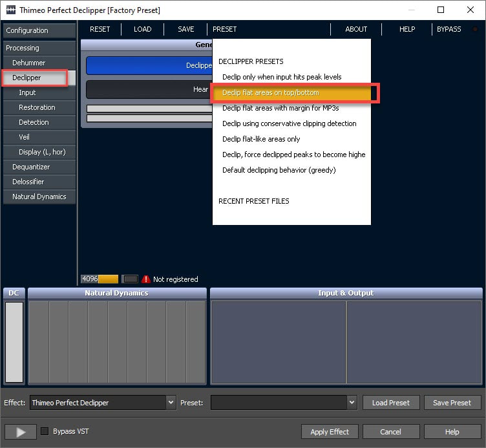Click the Not registered status text
Image resolution: width=486 pixels, height=448 pixels.
coord(175,279)
